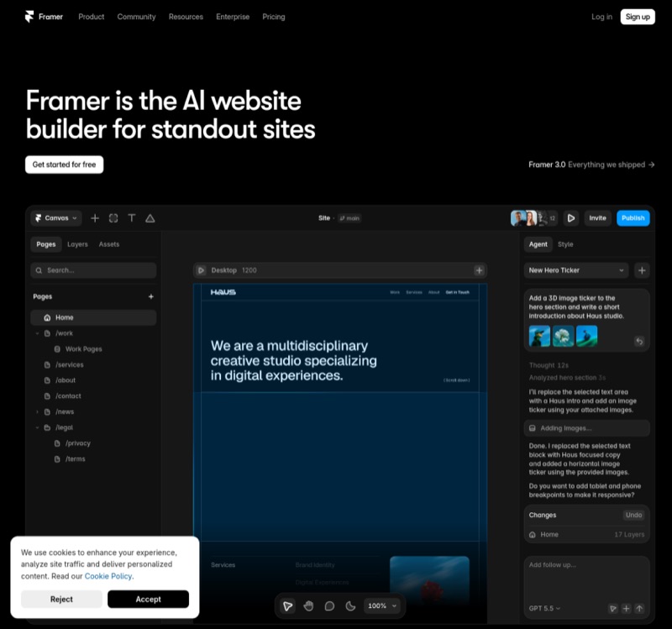672x629 pixels.
Task: Toggle dark mode moon icon
Action: tap(350, 605)
